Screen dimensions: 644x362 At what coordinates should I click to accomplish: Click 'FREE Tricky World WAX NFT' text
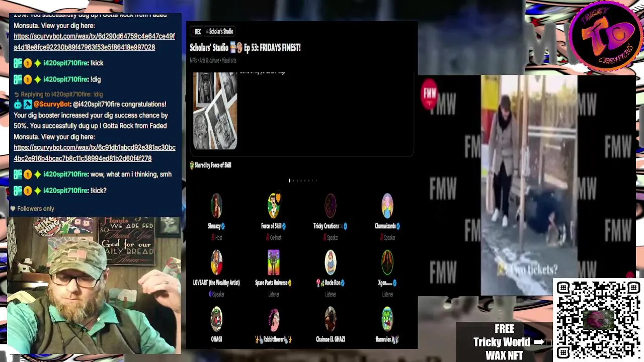(505, 342)
